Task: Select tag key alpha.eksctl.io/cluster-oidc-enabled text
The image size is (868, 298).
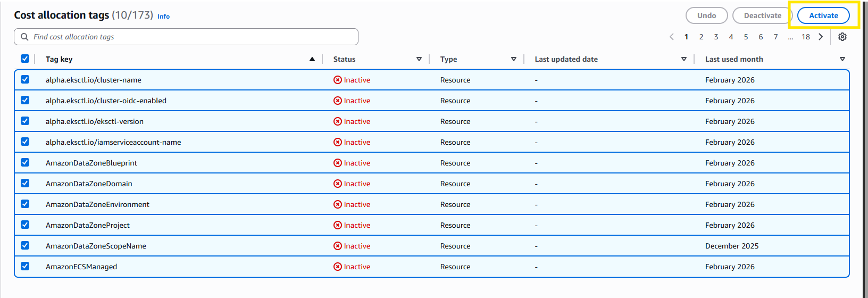Action: (106, 101)
